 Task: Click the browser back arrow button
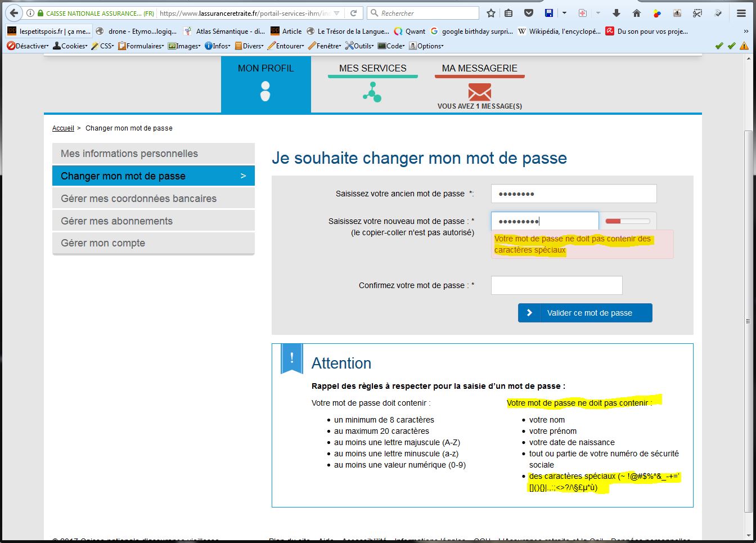14,13
